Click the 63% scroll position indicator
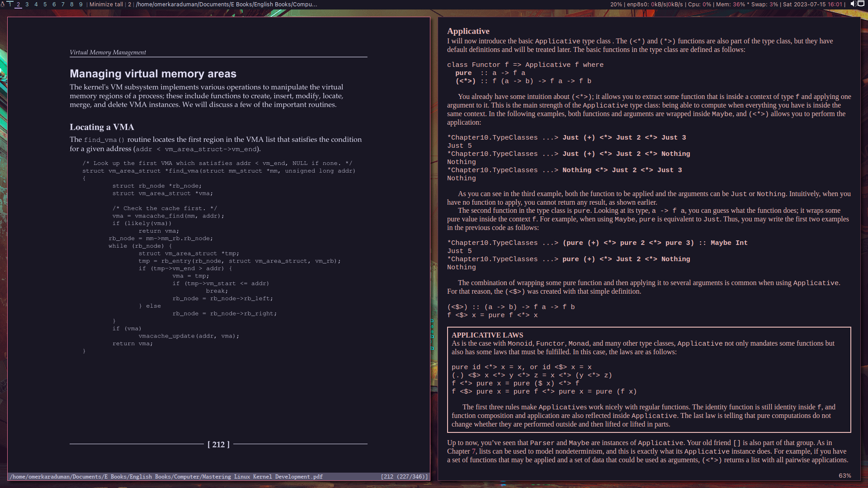This screenshot has width=868, height=488. [844, 475]
